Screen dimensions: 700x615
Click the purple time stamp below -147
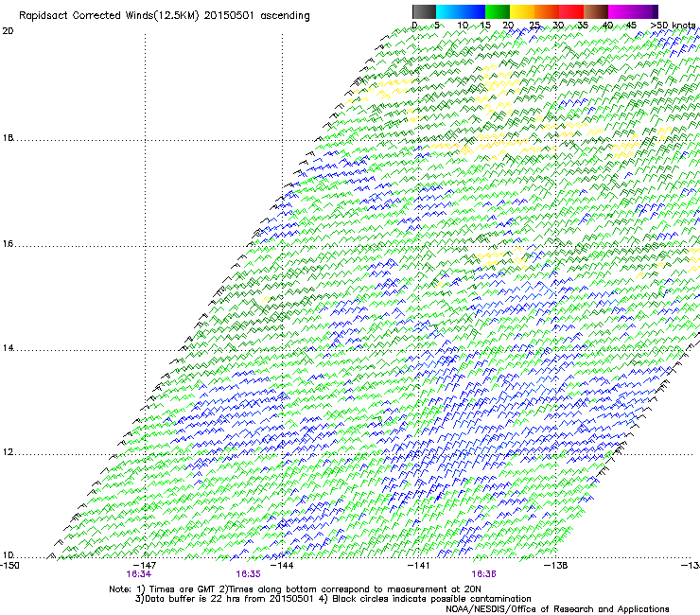tap(139, 574)
